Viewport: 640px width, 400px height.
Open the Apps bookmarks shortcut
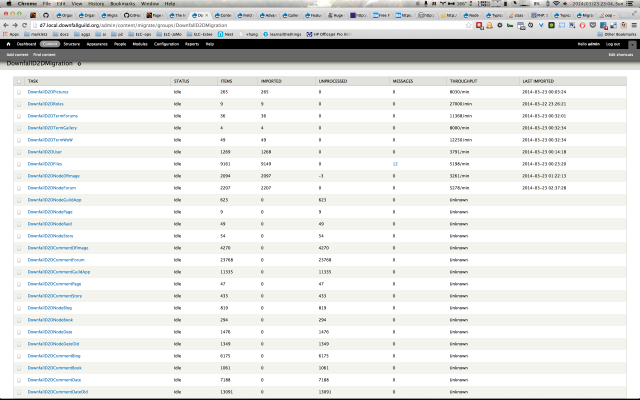coord(11,34)
